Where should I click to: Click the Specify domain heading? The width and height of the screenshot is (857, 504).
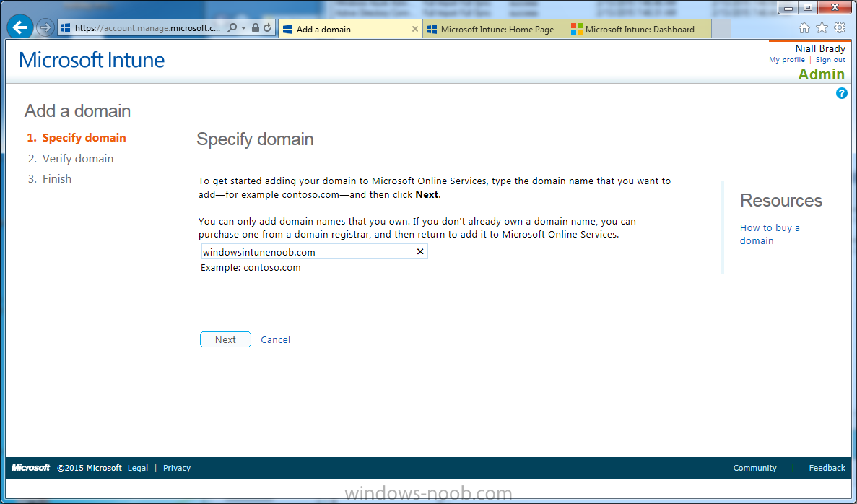point(255,139)
